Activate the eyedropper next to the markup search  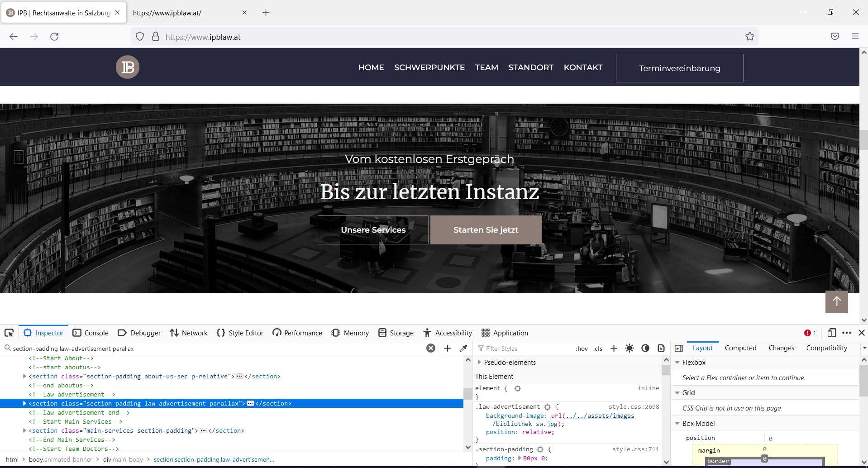463,348
